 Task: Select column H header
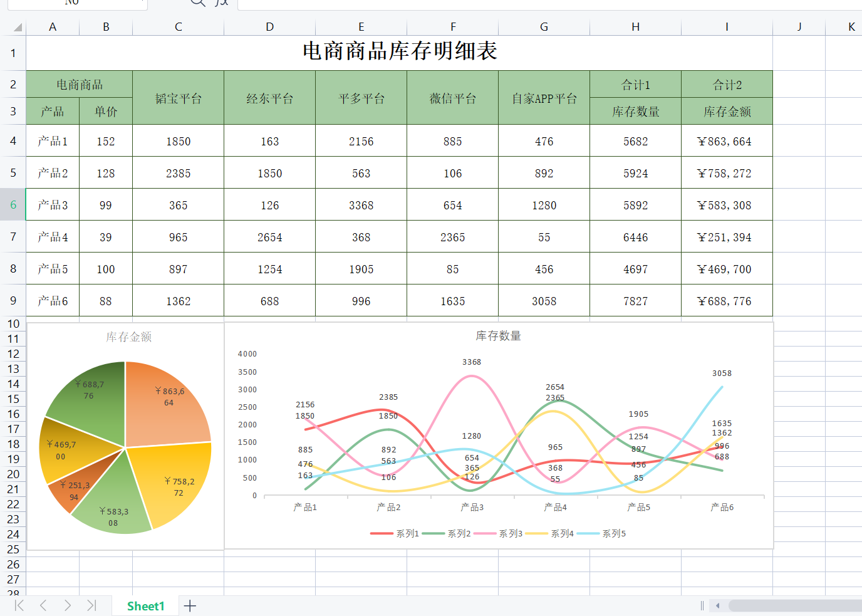[x=635, y=27]
